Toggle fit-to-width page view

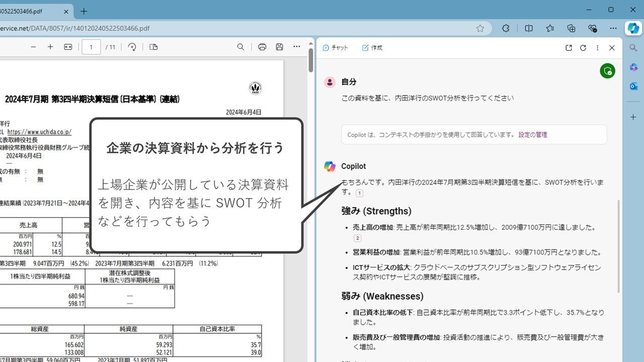point(68,47)
